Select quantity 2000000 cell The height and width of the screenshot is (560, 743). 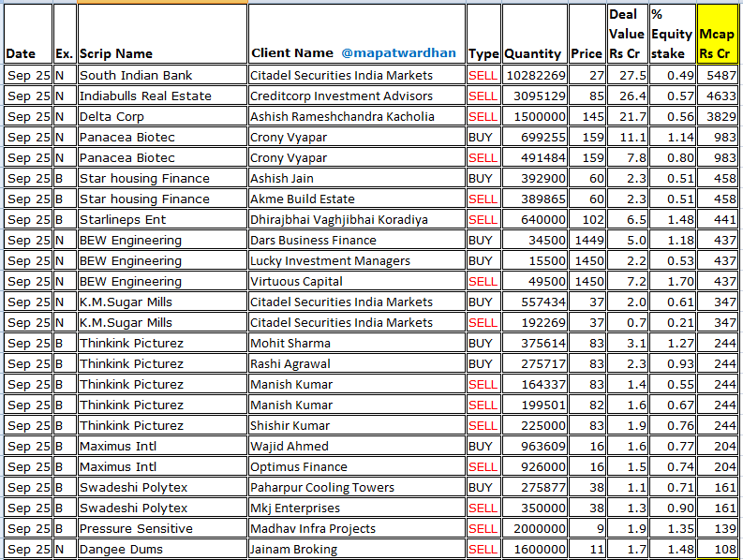(534, 529)
